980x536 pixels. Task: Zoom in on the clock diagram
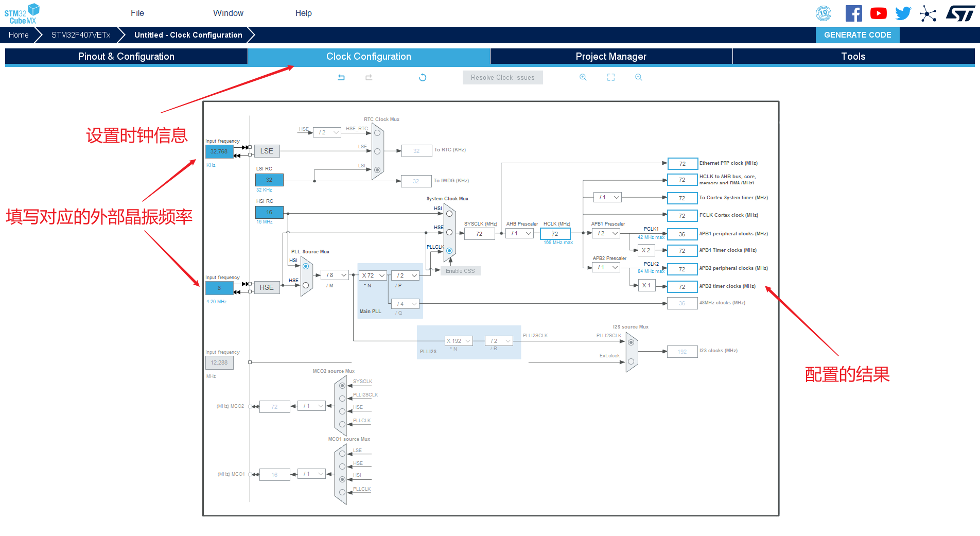point(583,77)
